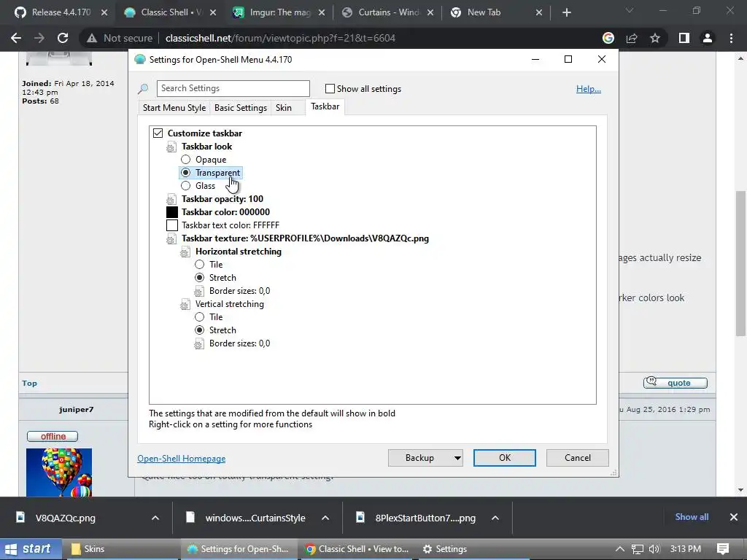Open options for 8PlexStartButton7 png download
This screenshot has height=560, width=747.
(495, 518)
